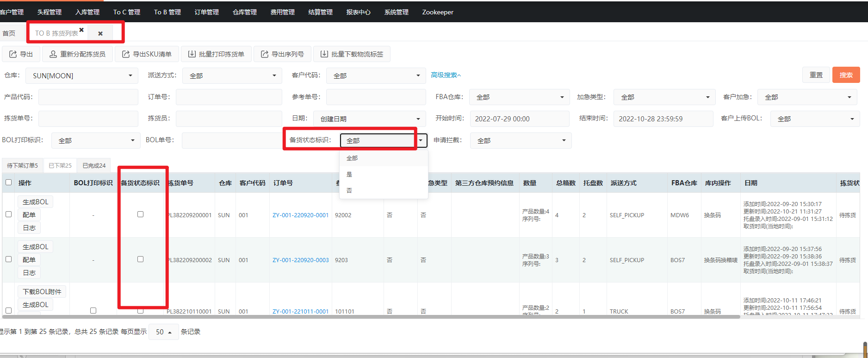Open the 仓库 SUN[MOON] dropdown
868x358 pixels.
click(82, 75)
